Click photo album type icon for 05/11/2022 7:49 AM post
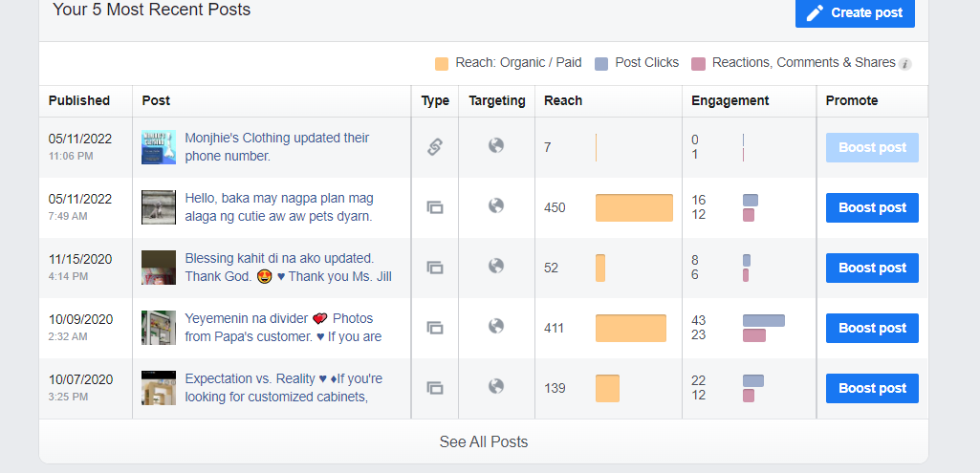 click(x=434, y=207)
